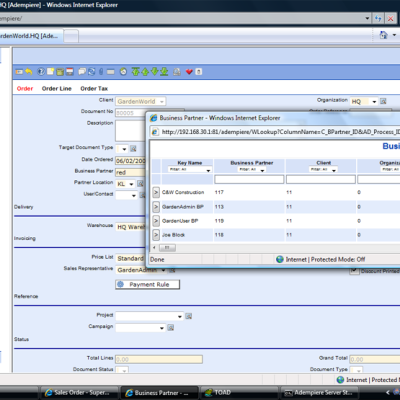Open lookup icon beside Campaign field
Screen dimensions: 400x400
pos(171,328)
